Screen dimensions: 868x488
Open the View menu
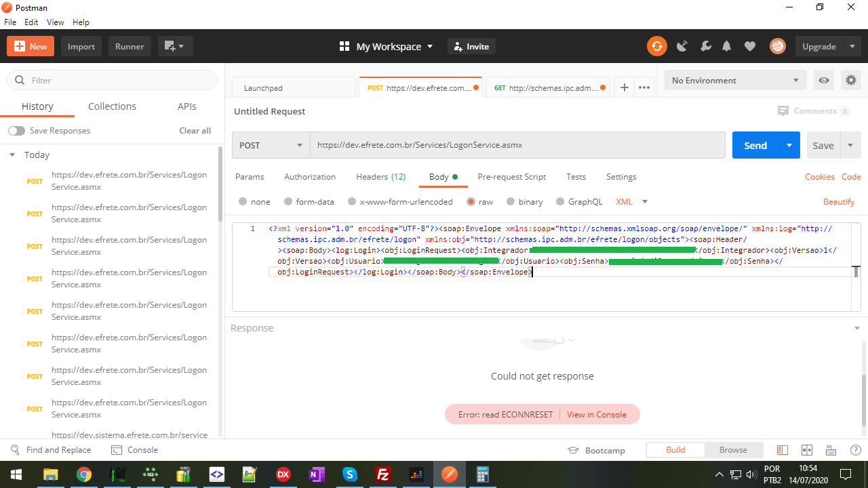tap(55, 22)
